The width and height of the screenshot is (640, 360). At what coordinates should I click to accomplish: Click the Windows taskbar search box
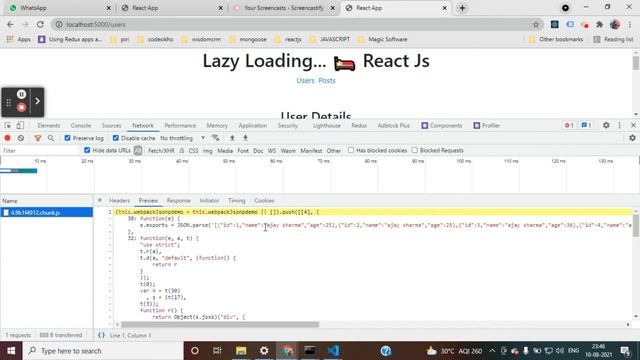(103, 351)
